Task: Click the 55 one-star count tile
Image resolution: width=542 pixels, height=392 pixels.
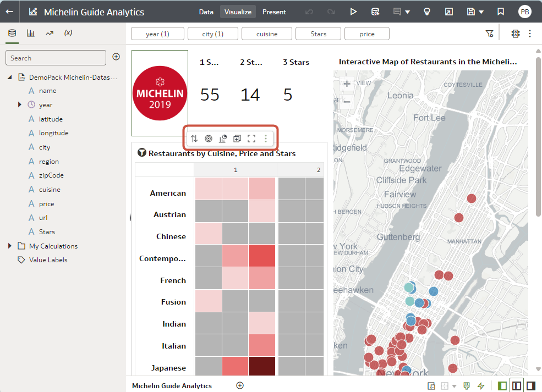Action: (210, 95)
